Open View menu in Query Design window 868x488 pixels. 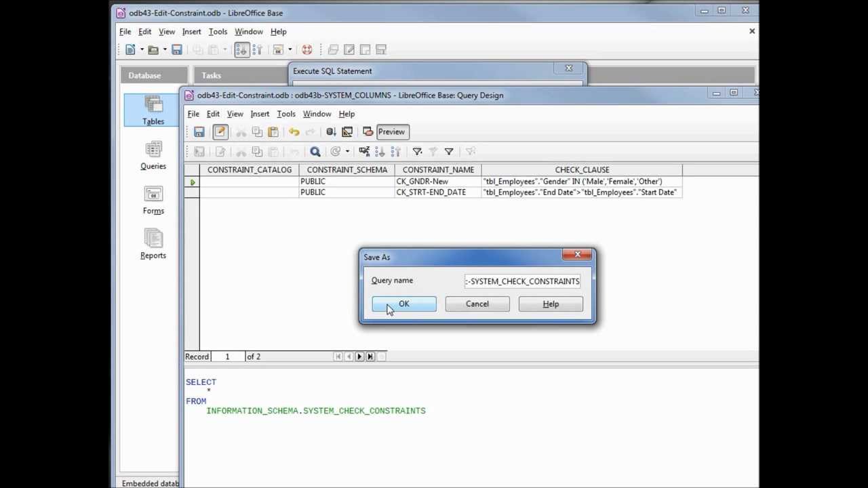point(235,114)
